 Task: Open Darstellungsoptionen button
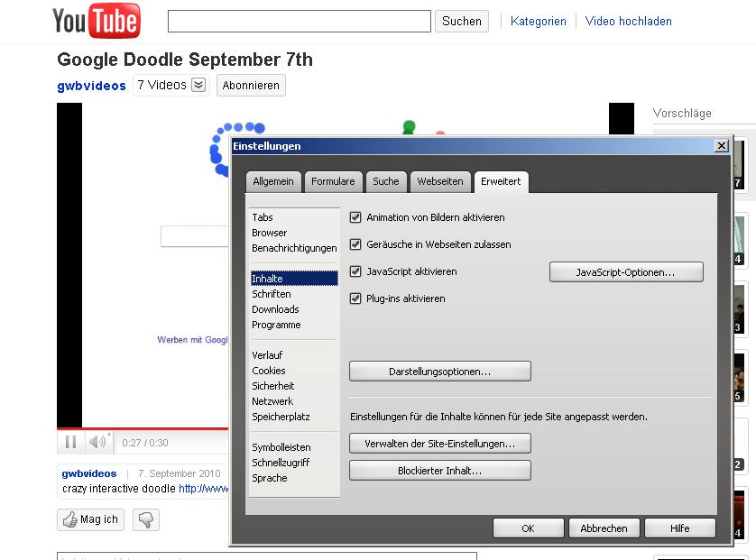(x=439, y=372)
